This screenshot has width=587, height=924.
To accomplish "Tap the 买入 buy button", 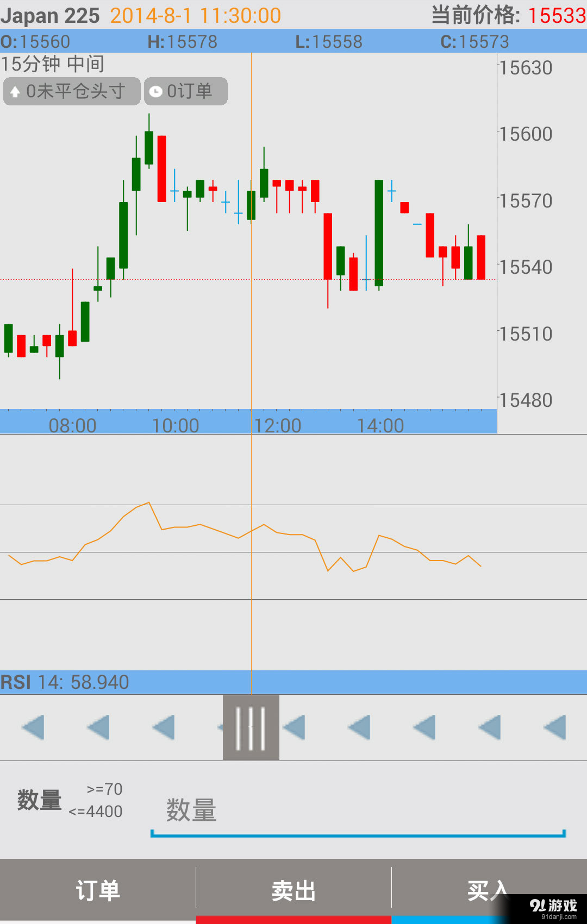I will coord(489,891).
